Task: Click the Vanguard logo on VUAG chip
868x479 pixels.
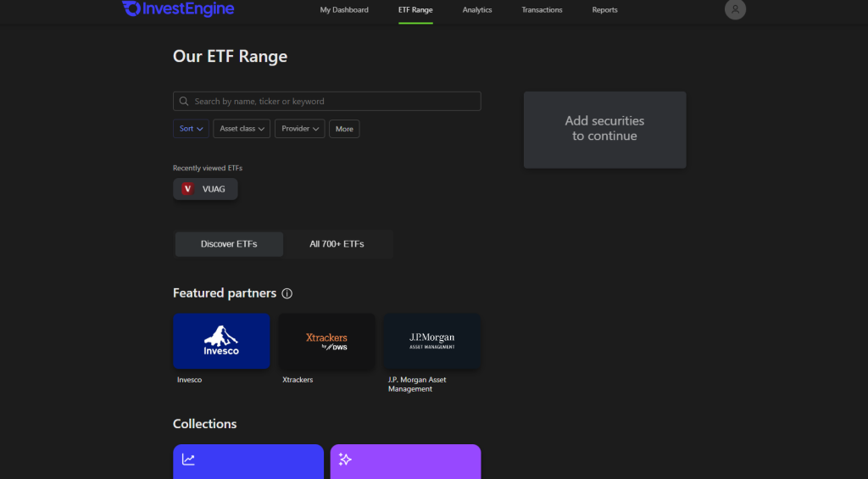Action: pyautogui.click(x=188, y=189)
